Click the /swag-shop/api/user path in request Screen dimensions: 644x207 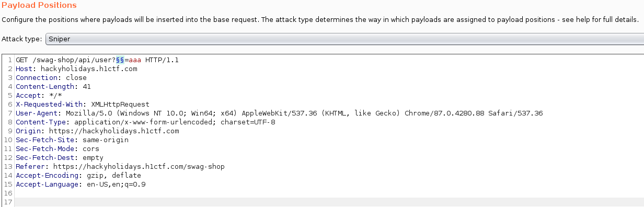pyautogui.click(x=72, y=60)
